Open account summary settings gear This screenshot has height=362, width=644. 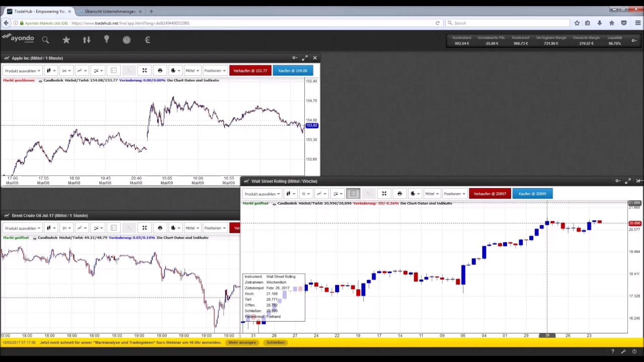634,40
